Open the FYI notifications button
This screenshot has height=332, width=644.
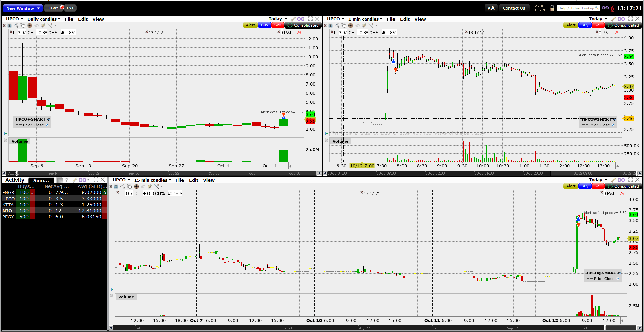[70, 8]
